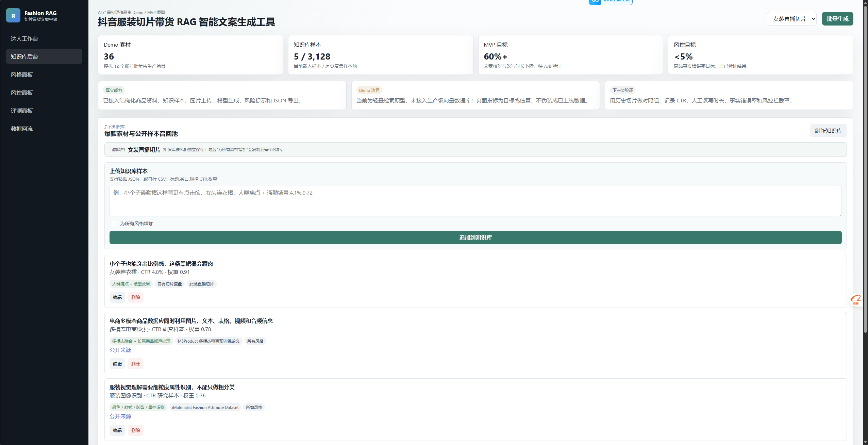Edit the 电商多模态商品数据 sample
This screenshot has height=445, width=868.
pos(117,364)
